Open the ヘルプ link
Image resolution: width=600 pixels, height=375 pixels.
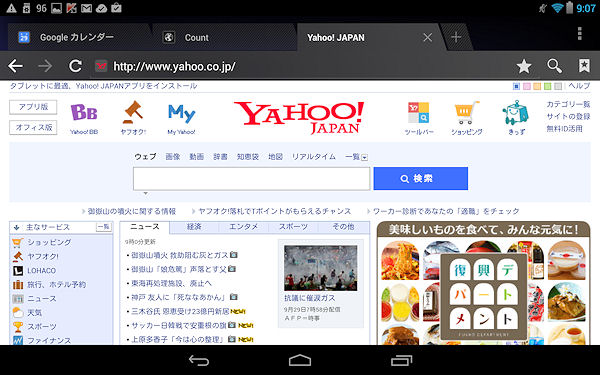coord(579,86)
